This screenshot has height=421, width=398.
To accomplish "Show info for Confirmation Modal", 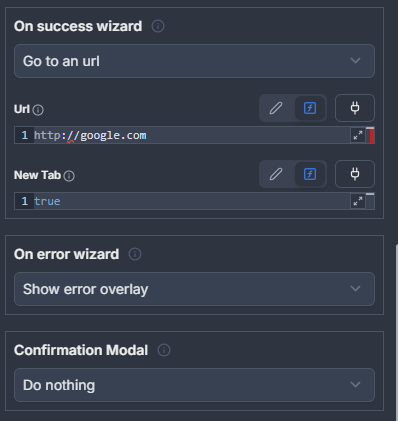I will 164,350.
